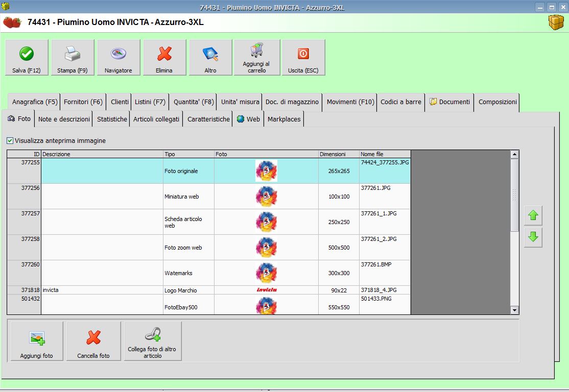The height and width of the screenshot is (392, 569).
Task: Switch to Codici a barre tab
Action: click(401, 102)
